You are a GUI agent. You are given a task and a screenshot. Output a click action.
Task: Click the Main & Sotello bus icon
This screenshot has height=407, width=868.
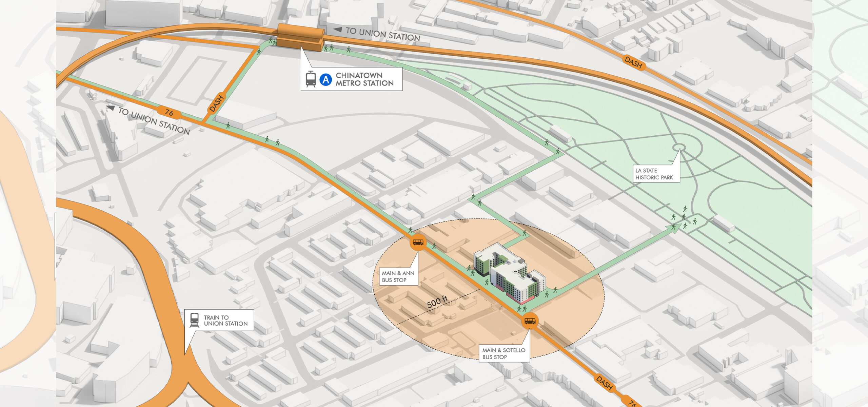530,321
